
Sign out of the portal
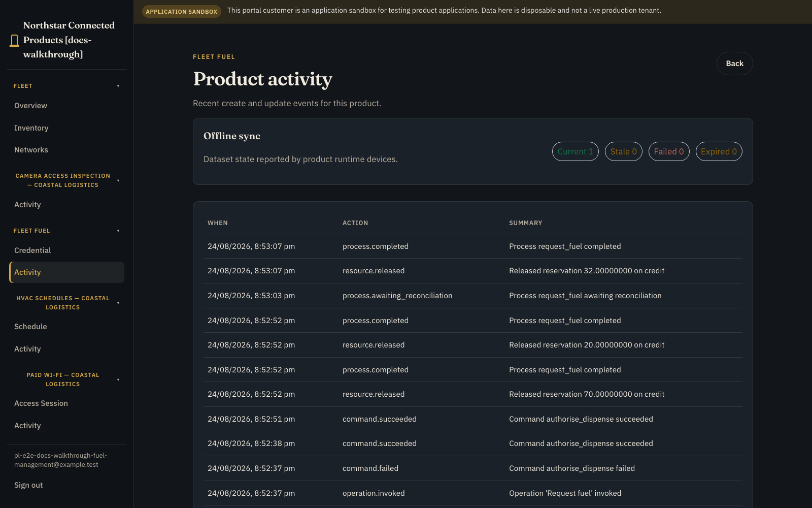coord(28,485)
